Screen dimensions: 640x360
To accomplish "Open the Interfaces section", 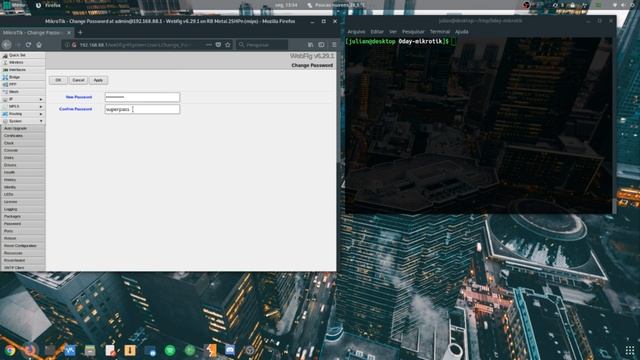I will pyautogui.click(x=22, y=70).
